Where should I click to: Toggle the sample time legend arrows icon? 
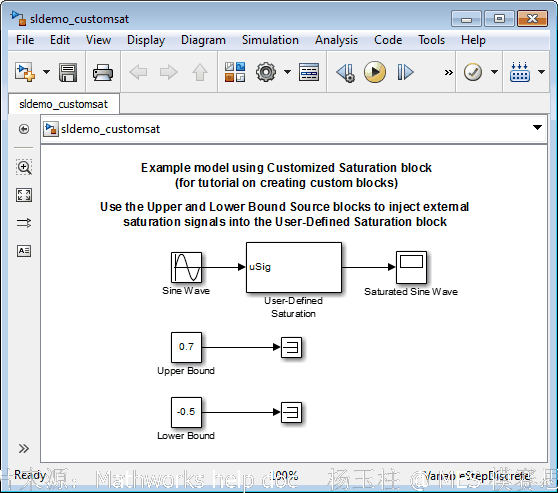tap(24, 223)
